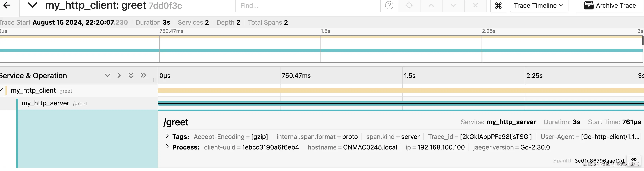Open the Trace Timeline view dropdown
644x171 pixels.
point(539,5)
